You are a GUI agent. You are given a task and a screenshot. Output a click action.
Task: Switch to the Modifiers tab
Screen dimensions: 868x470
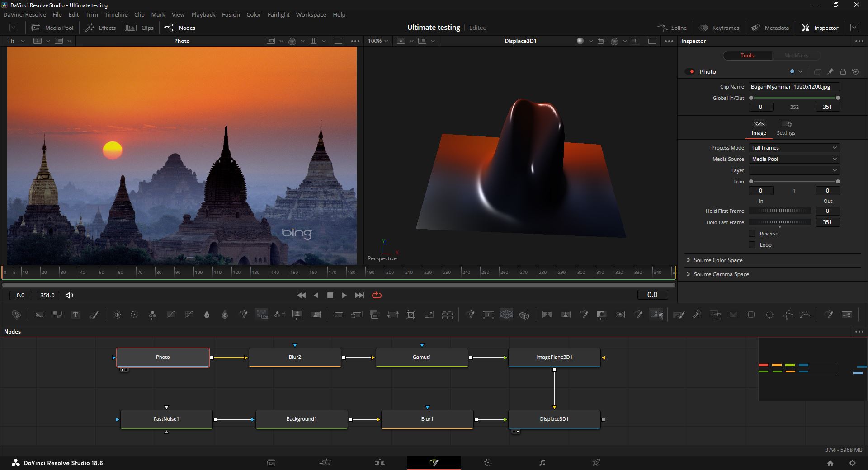[x=796, y=55]
